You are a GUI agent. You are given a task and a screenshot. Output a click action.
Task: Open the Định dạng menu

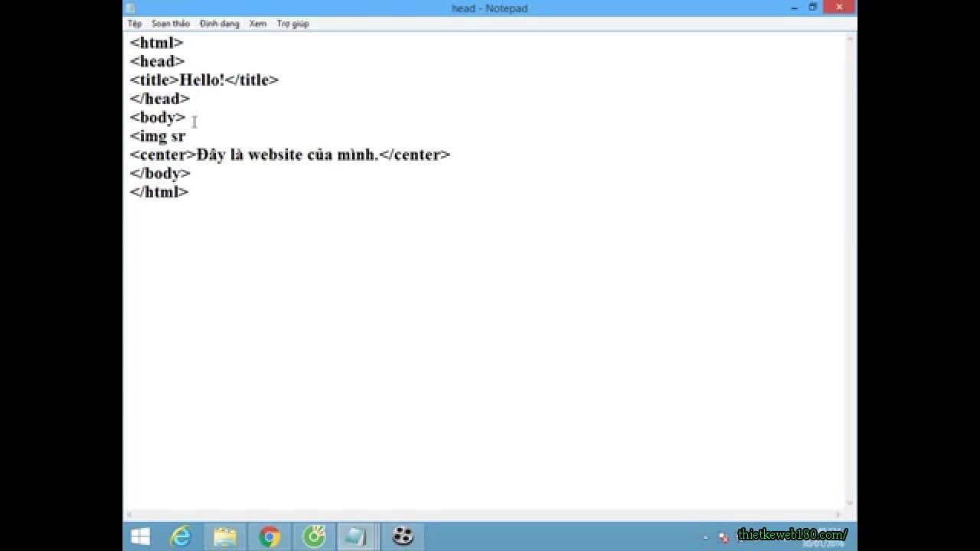tap(220, 23)
